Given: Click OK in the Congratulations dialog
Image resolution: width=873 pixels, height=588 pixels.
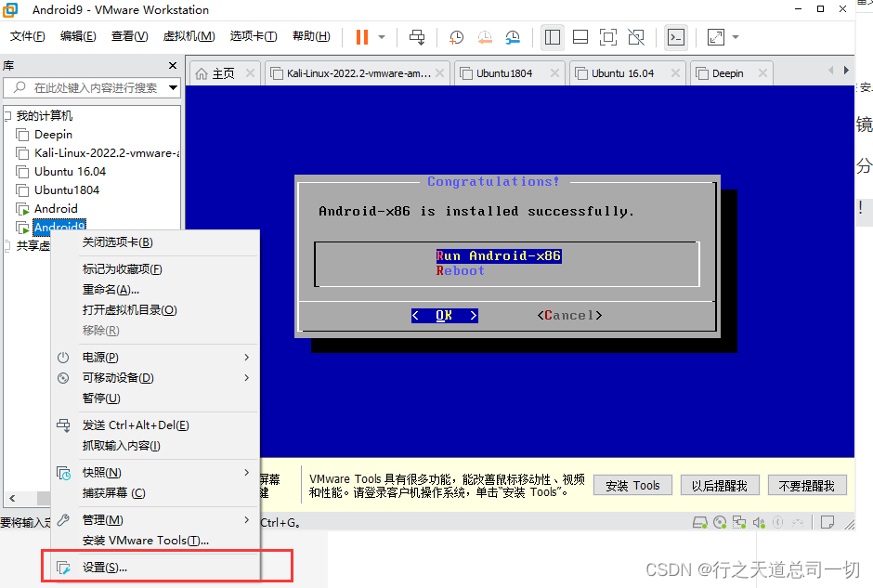Looking at the screenshot, I should coord(444,316).
